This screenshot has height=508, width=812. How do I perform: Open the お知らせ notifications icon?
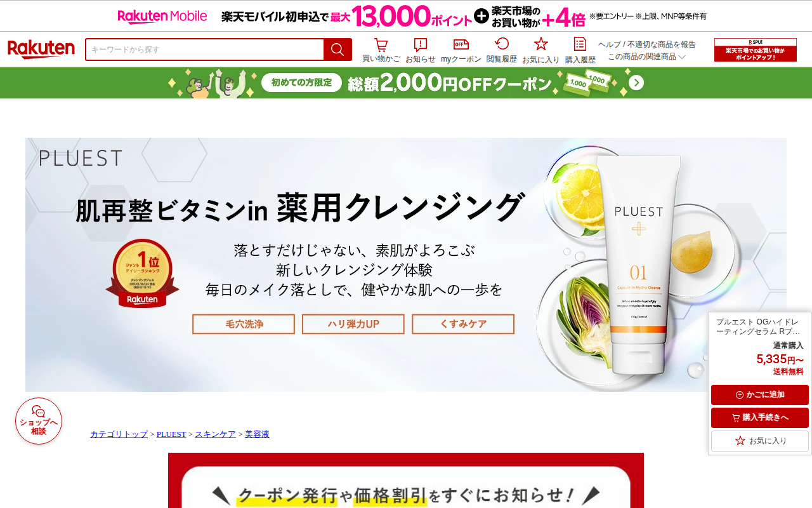pos(421,50)
